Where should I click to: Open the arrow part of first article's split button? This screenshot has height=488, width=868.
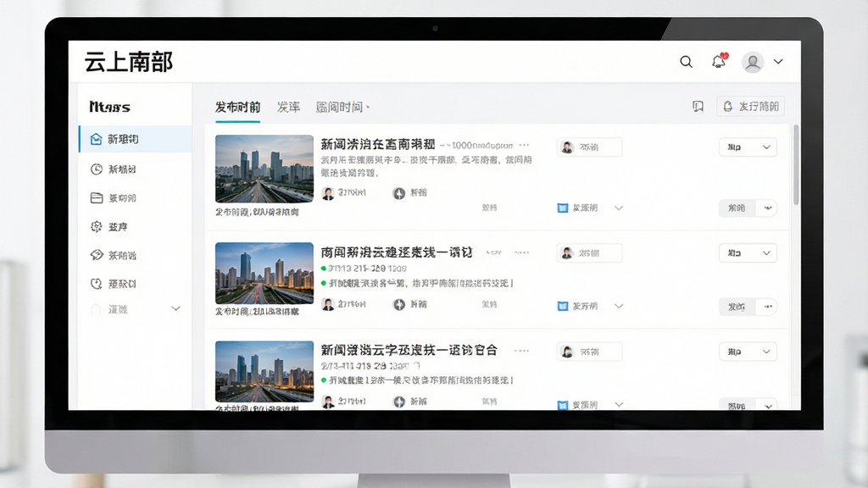click(x=768, y=208)
